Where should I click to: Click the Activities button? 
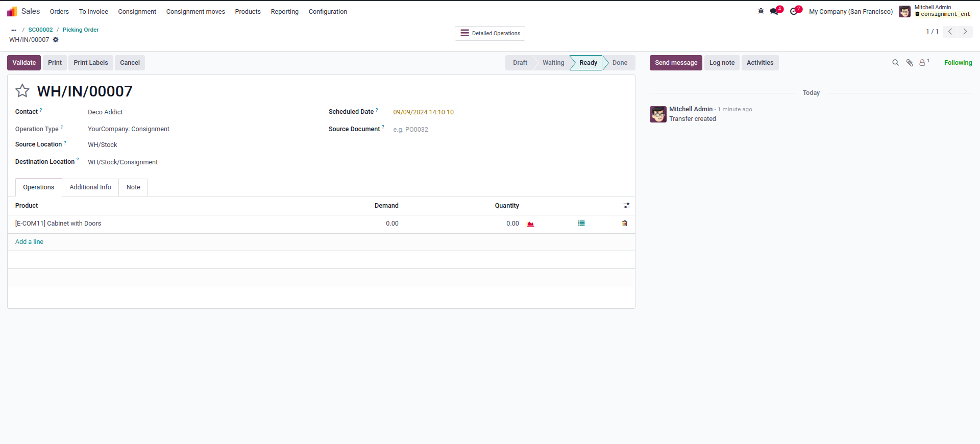760,63
